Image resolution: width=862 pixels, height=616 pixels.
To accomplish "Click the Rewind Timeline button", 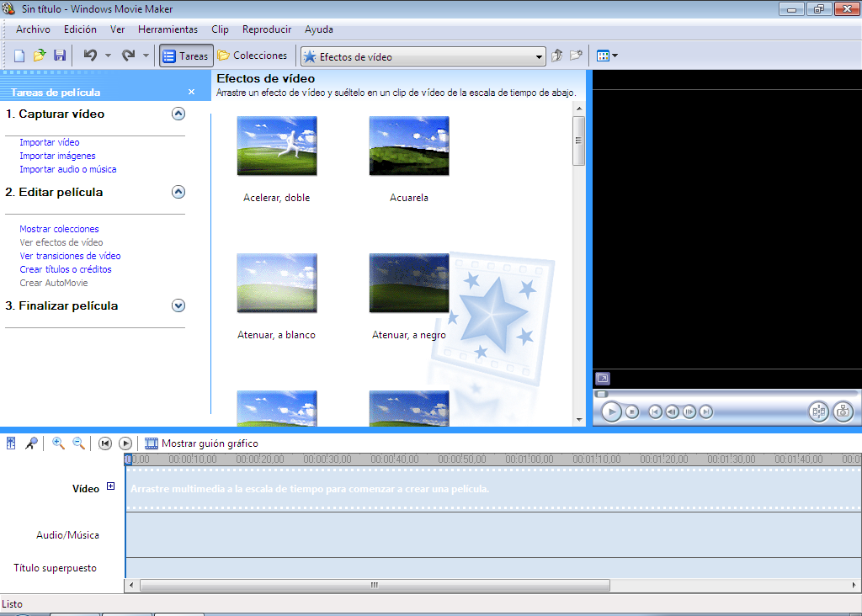I will point(105,443).
